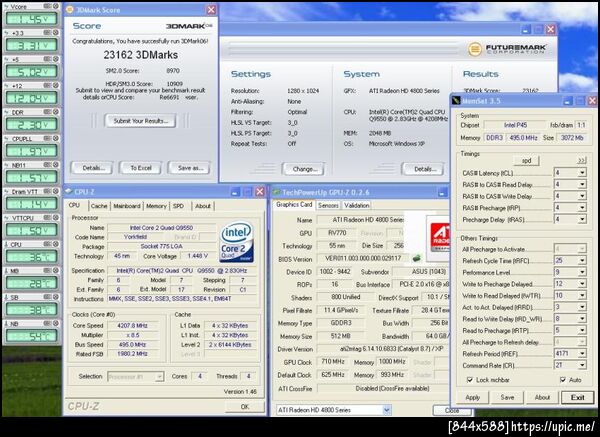
Task: Click Change... under 3DMark Settings
Action: [304, 169]
